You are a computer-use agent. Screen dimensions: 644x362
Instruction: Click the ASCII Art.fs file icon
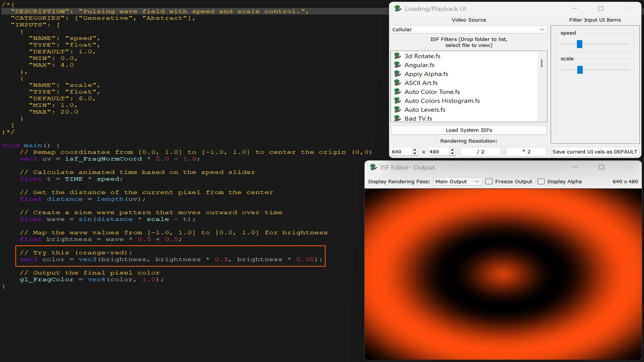point(398,82)
